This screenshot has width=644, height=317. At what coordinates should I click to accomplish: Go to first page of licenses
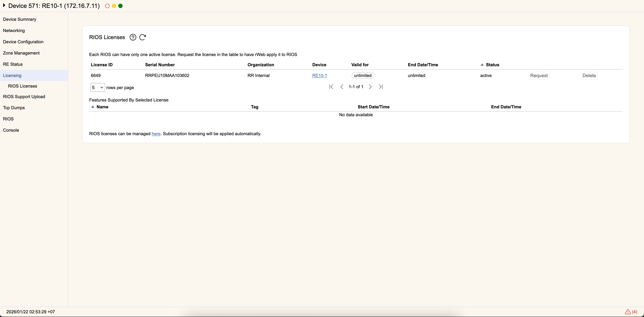point(331,87)
